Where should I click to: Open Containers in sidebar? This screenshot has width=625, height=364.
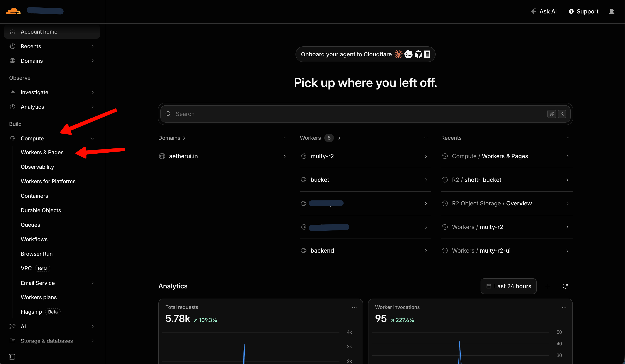tap(34, 196)
